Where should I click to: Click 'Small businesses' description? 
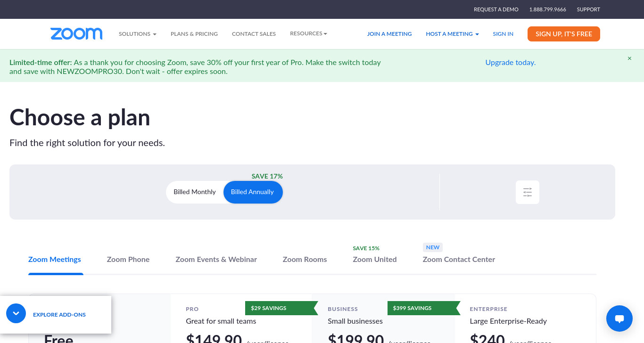pos(355,321)
